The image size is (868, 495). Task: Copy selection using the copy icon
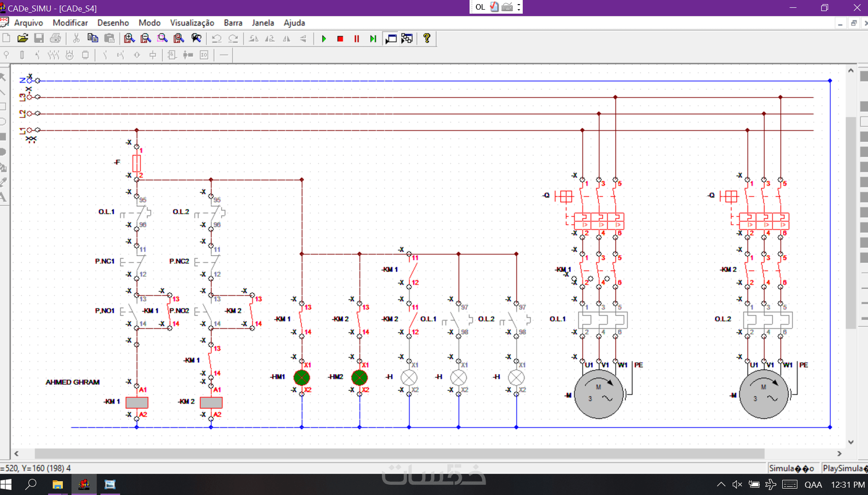tap(92, 38)
